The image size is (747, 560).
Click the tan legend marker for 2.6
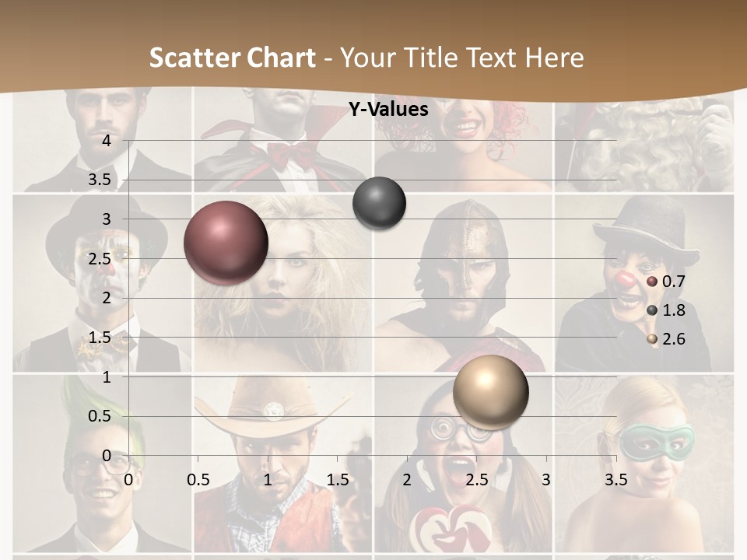(x=652, y=339)
